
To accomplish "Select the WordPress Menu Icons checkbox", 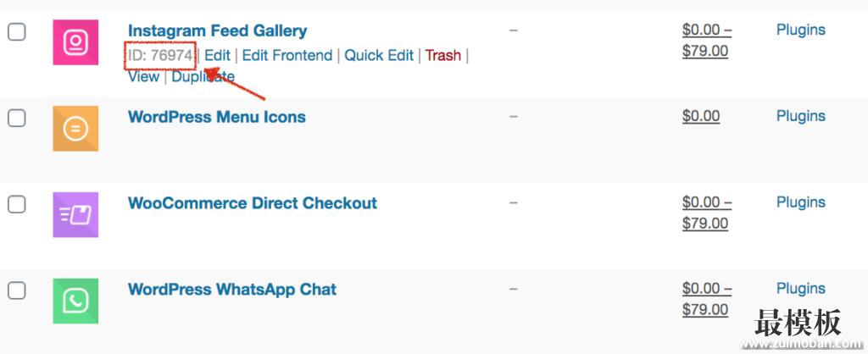I will 17,118.
